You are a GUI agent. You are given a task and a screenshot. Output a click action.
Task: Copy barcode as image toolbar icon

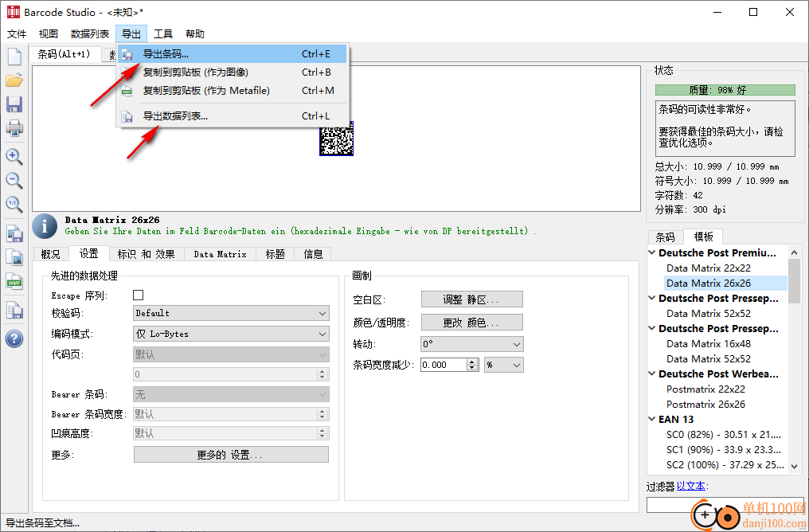click(x=14, y=257)
